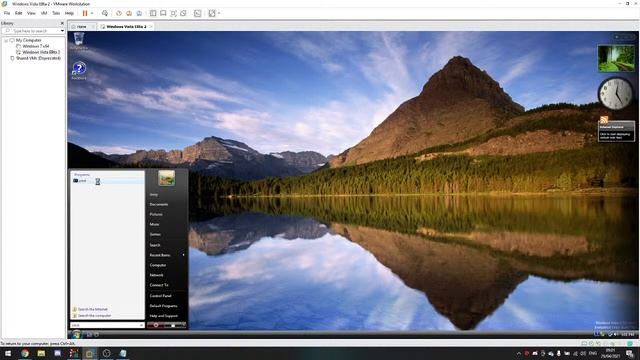Open Pictures from the Start menu

[156, 214]
